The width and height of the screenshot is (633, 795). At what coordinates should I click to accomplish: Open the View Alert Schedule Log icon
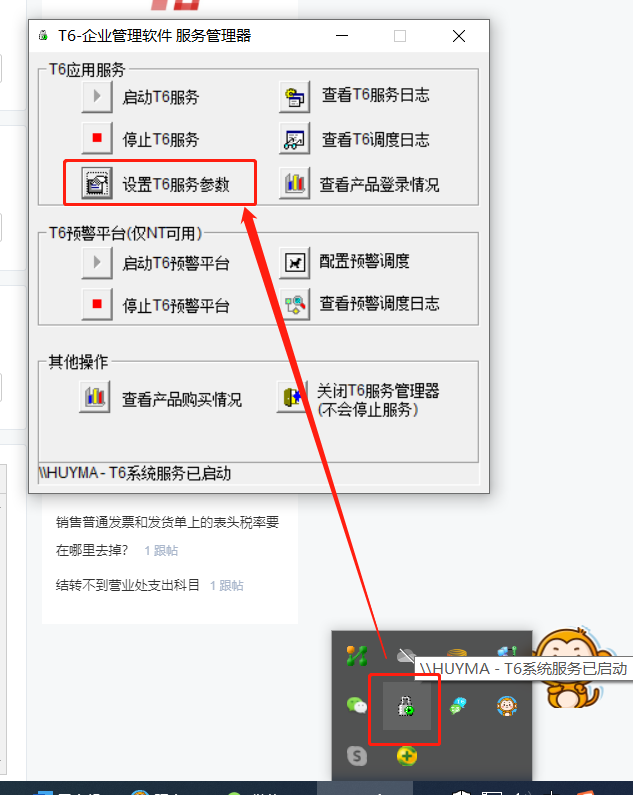[x=295, y=304]
